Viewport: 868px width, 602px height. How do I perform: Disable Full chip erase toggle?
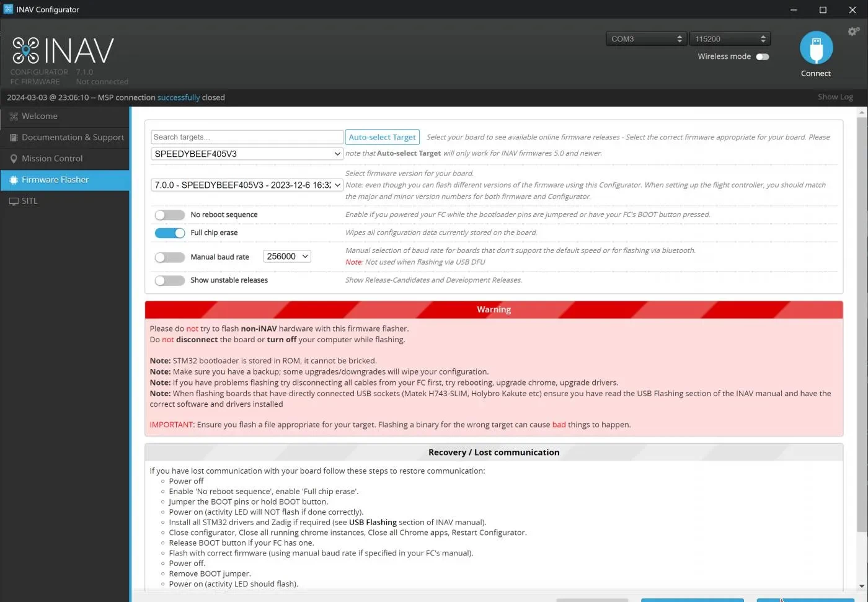(170, 232)
